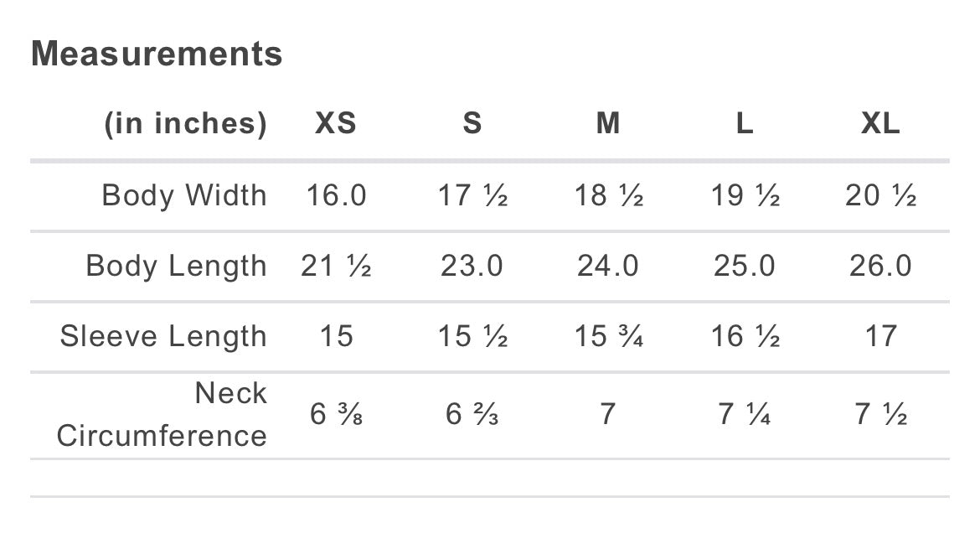Click the XL Sleeve Length value 17
The height and width of the screenshot is (549, 980).
point(880,336)
